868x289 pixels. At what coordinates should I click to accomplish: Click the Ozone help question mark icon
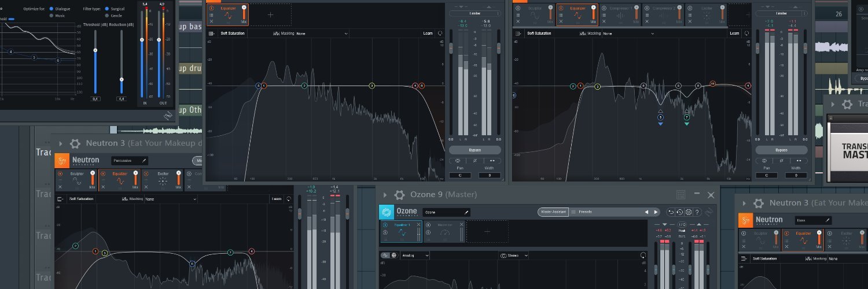[697, 212]
